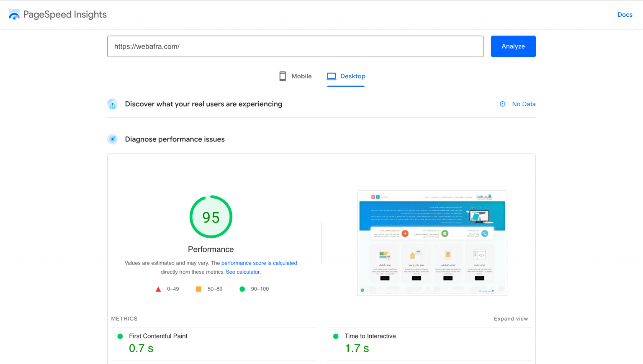The image size is (643, 364).
Task: Click the 'Performance' label under the gauge
Action: tap(211, 249)
